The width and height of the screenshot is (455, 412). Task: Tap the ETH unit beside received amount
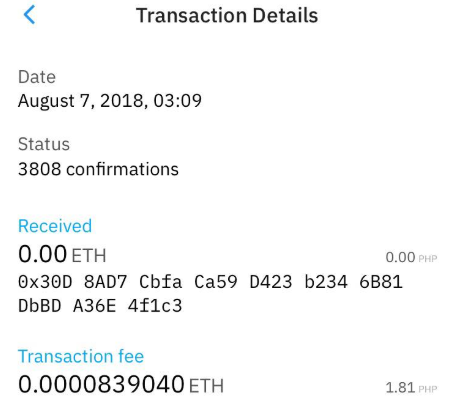(89, 256)
